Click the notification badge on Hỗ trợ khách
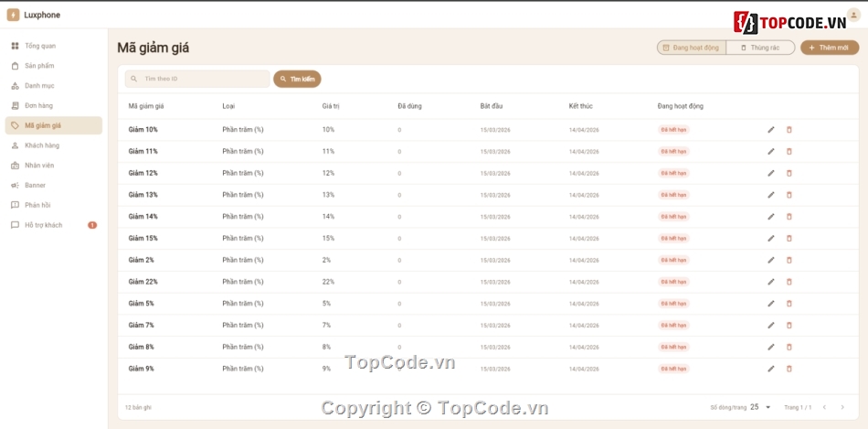This screenshot has width=868, height=429. (x=92, y=225)
